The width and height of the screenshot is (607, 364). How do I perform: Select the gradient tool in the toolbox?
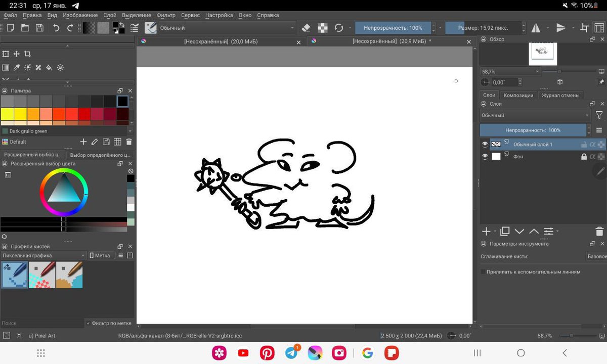[x=6, y=67]
